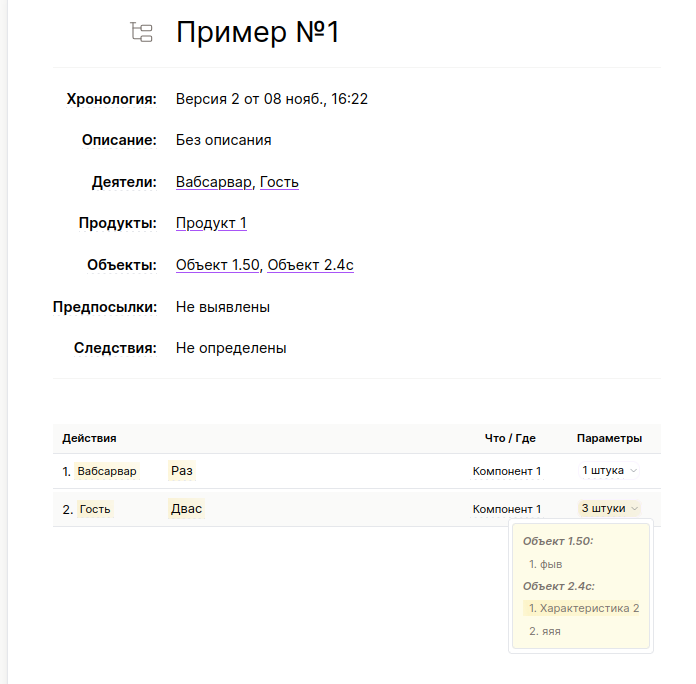Click Объект 1.50: heading in popup
This screenshot has width=696, height=684.
(x=558, y=541)
